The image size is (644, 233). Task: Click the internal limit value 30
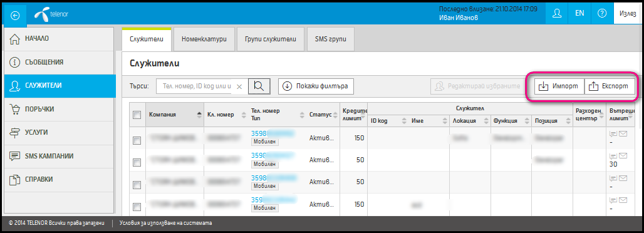coord(613,164)
